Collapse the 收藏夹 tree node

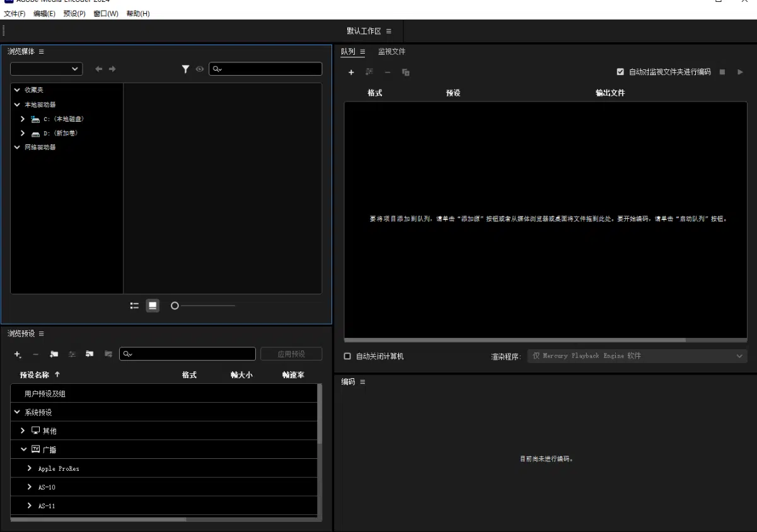pyautogui.click(x=16, y=90)
